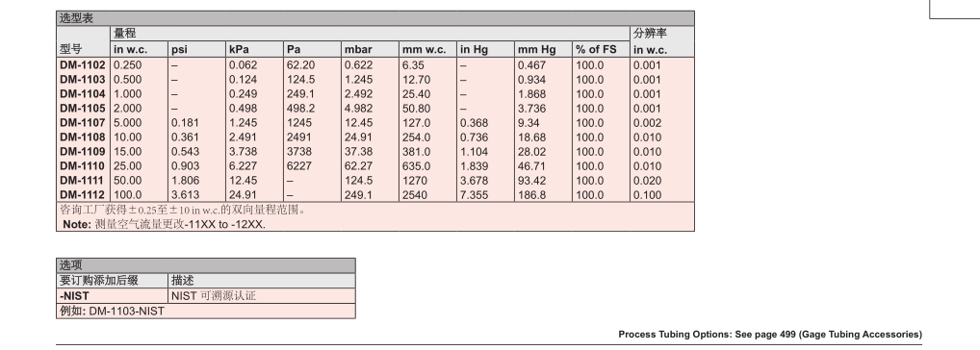Open the Process Tubing Options page 499 reference
The height and width of the screenshot is (350, 980).
tap(770, 335)
